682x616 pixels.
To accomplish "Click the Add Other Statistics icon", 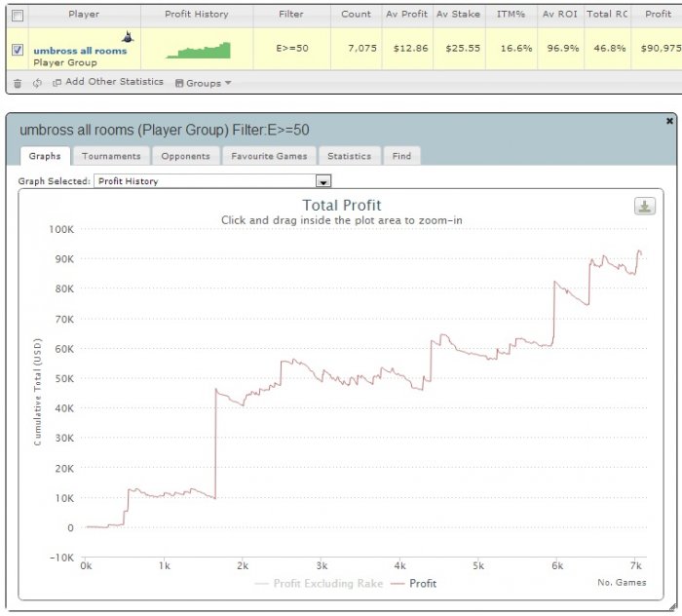I will click(x=57, y=83).
